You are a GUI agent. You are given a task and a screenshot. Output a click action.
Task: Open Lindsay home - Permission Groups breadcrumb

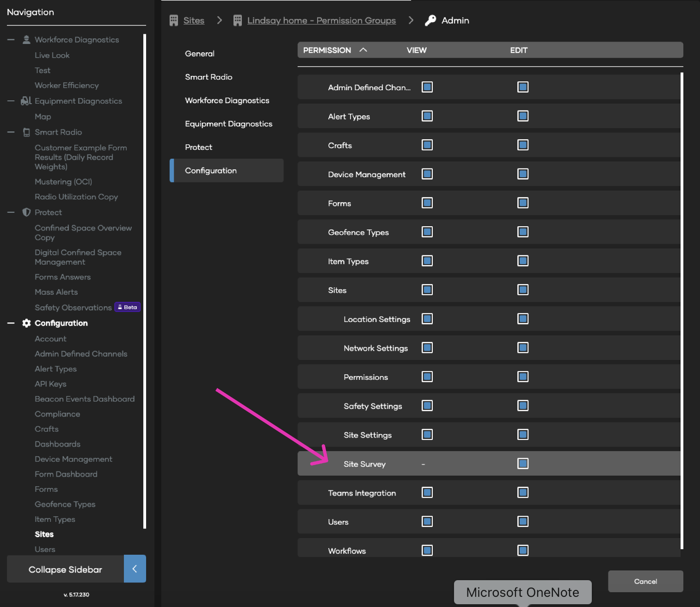(321, 20)
